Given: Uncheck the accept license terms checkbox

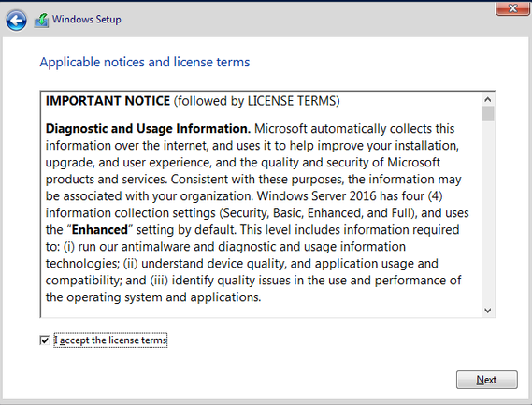Looking at the screenshot, I should click(45, 340).
